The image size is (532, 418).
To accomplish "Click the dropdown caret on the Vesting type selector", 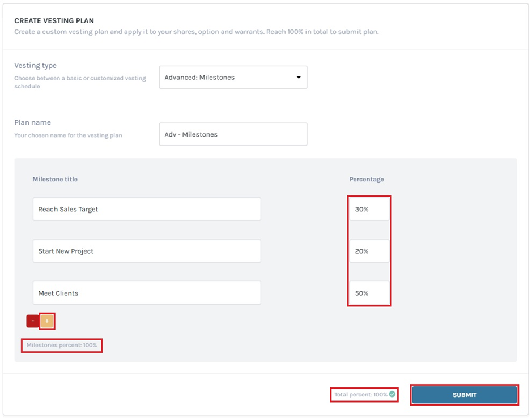I will [299, 77].
